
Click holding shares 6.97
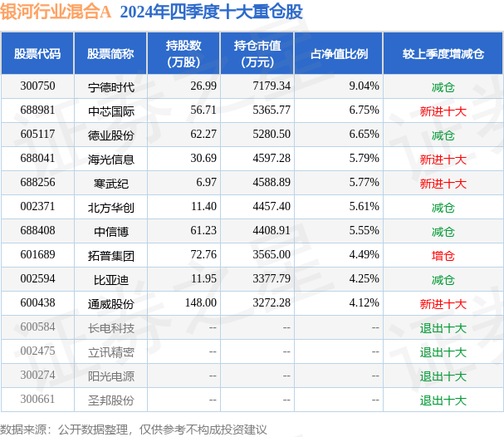(x=206, y=182)
